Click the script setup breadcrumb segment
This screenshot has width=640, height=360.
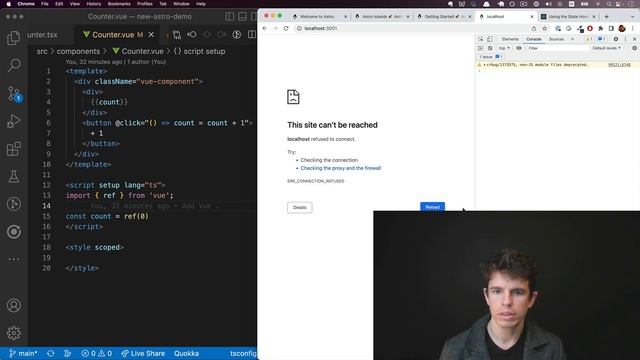click(x=200, y=51)
